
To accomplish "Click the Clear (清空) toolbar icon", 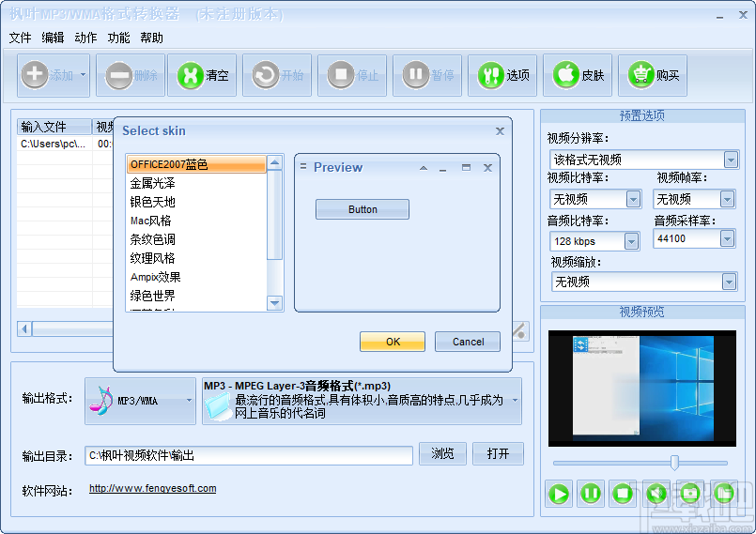I will pos(191,75).
